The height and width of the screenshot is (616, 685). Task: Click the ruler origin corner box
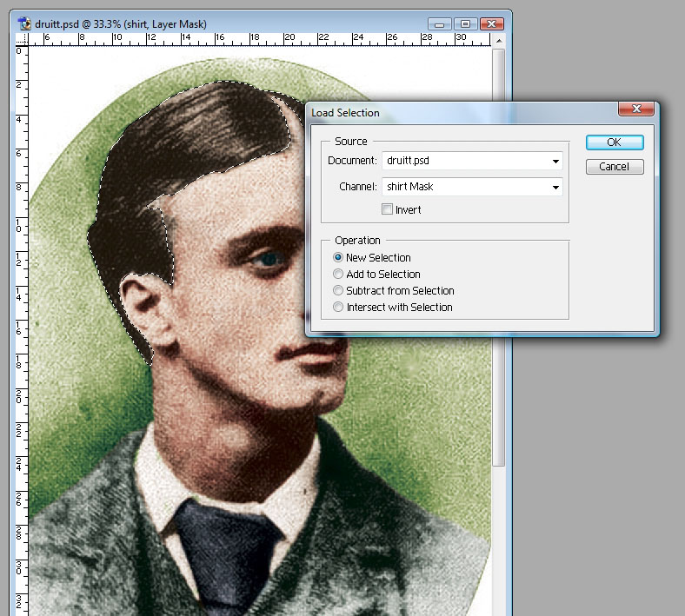(23, 40)
